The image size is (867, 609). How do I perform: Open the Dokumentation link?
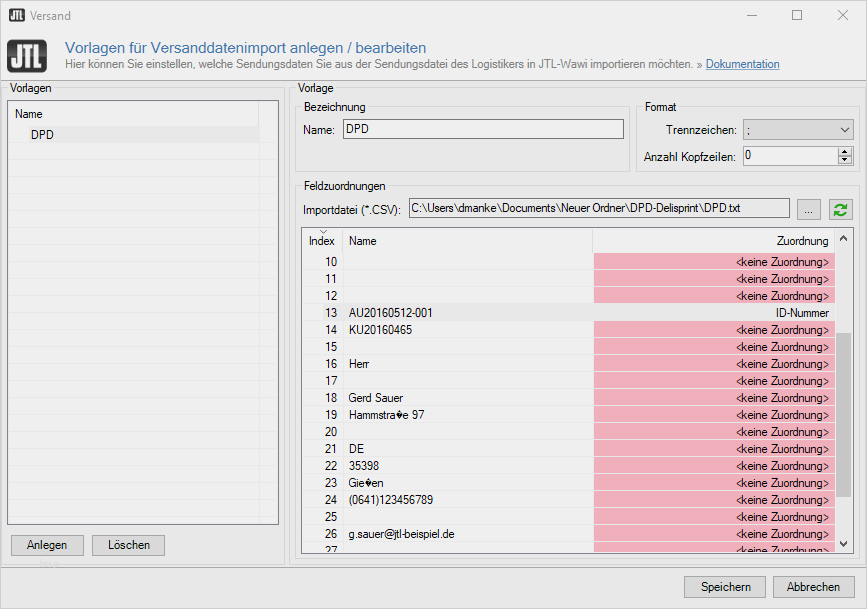pos(742,64)
